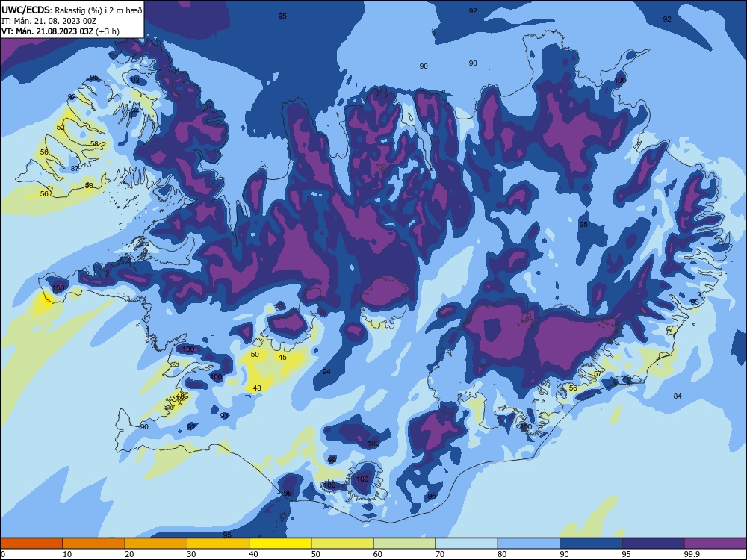Pick the medium blue 80–90 legend swatch
Image resolution: width=747 pixels, height=560 pixels.
coord(529,544)
